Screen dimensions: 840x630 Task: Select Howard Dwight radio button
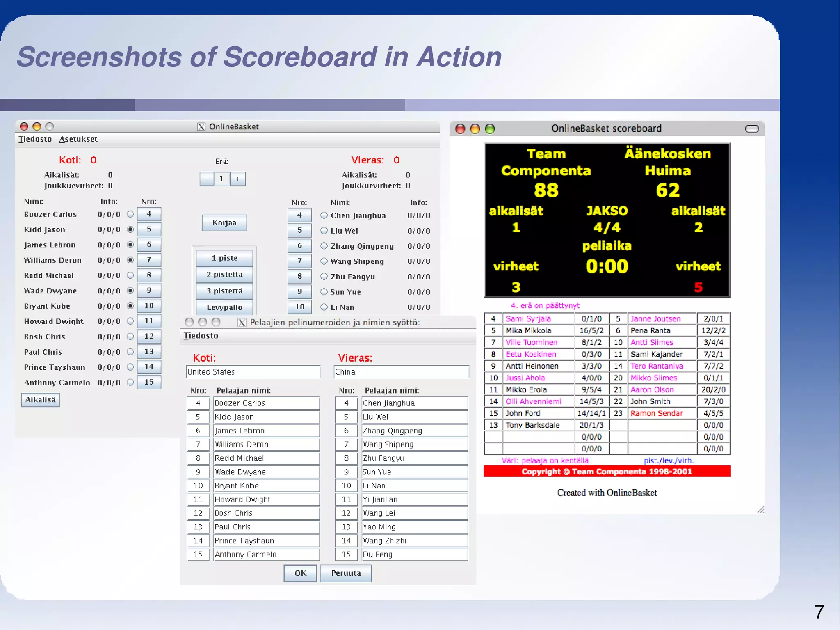coord(130,321)
